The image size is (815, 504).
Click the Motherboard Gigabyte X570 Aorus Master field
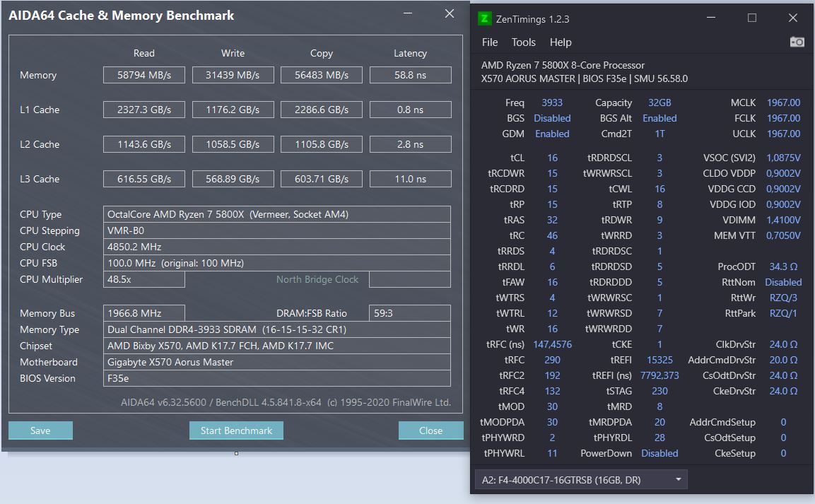(276, 362)
